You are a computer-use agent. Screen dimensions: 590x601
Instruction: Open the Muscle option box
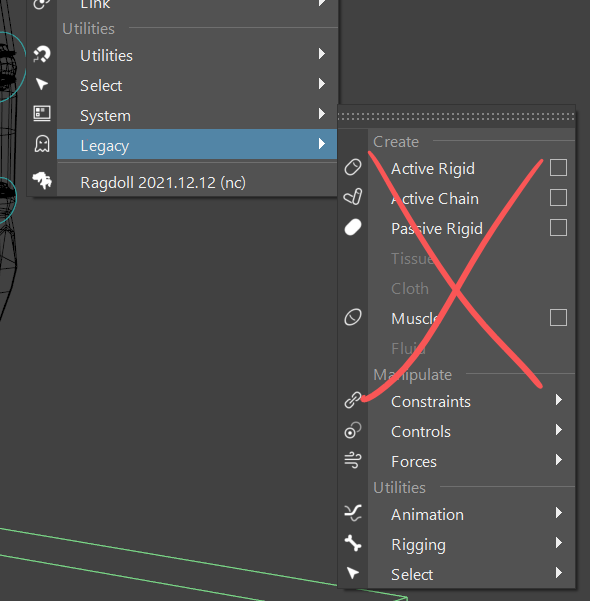pos(558,318)
